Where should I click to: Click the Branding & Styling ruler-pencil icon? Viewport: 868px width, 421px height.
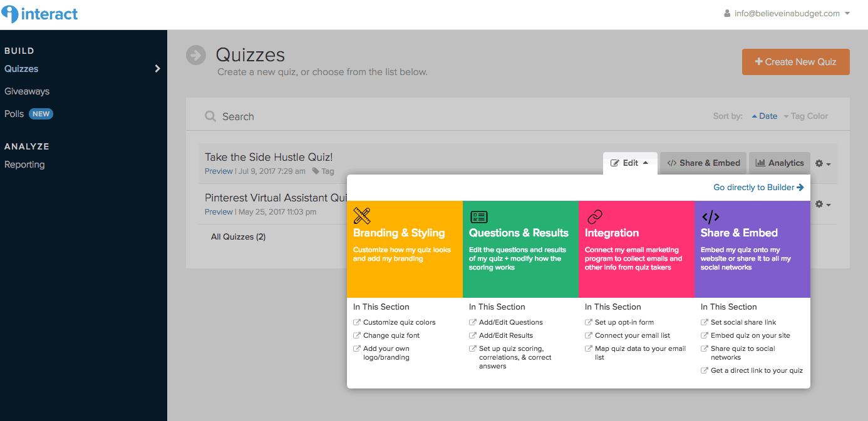(x=362, y=216)
